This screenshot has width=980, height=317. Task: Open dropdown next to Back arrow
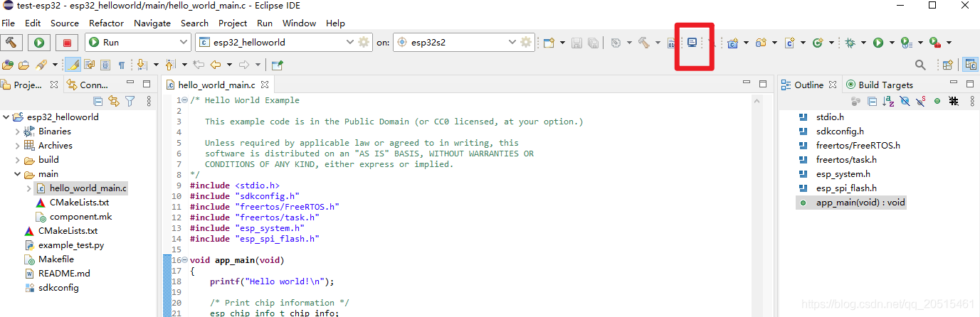coord(229,65)
